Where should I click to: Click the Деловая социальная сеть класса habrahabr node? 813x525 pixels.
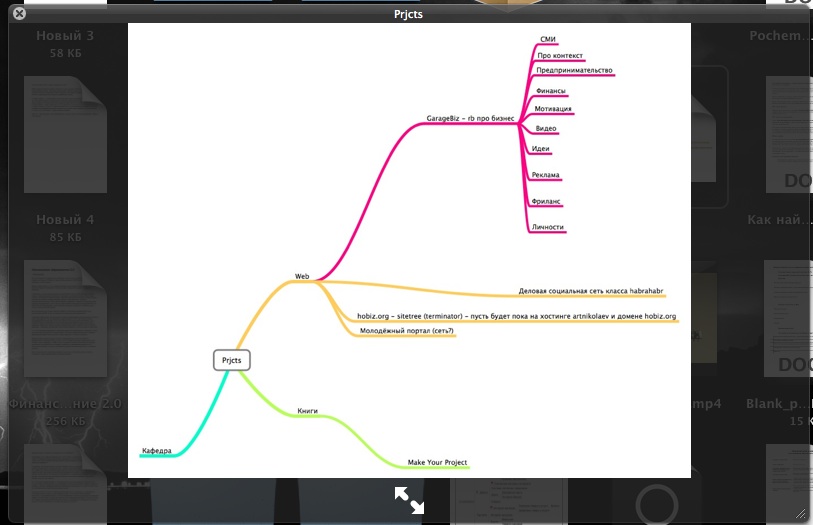pos(591,292)
